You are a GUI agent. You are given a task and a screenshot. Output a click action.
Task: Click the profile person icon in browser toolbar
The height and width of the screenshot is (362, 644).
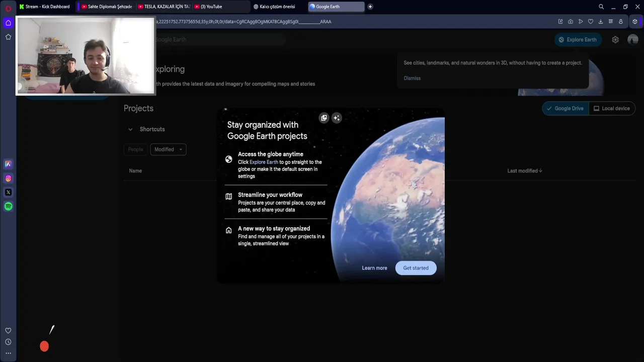tap(621, 22)
